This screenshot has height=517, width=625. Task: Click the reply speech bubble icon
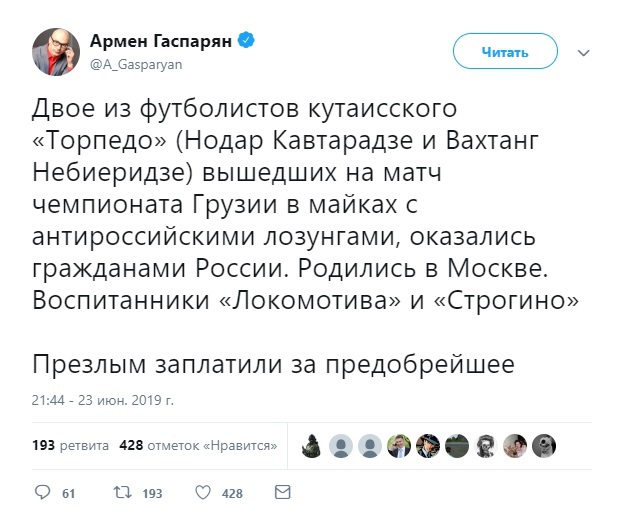coord(42,493)
